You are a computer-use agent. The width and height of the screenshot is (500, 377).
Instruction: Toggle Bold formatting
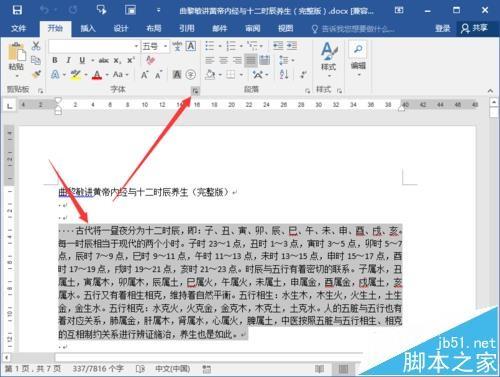[x=55, y=60]
